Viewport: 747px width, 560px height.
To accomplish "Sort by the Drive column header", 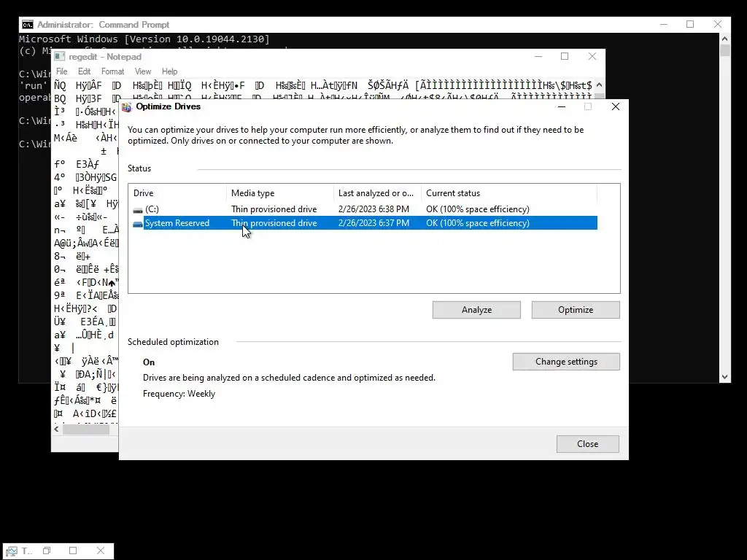I will (177, 192).
